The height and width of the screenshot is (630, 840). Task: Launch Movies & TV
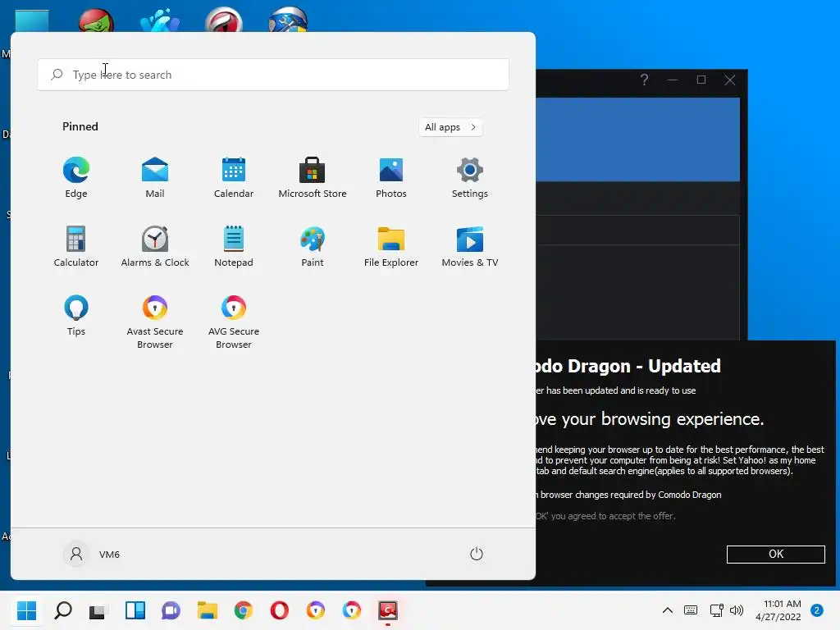tap(470, 246)
